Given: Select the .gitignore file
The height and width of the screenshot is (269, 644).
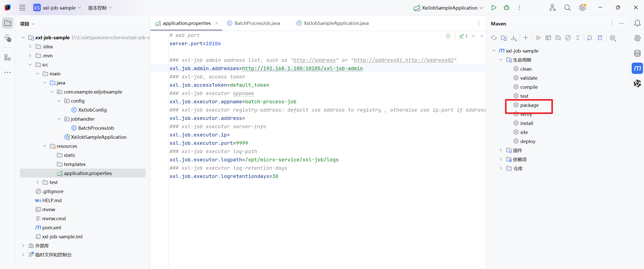Looking at the screenshot, I should click(x=53, y=191).
